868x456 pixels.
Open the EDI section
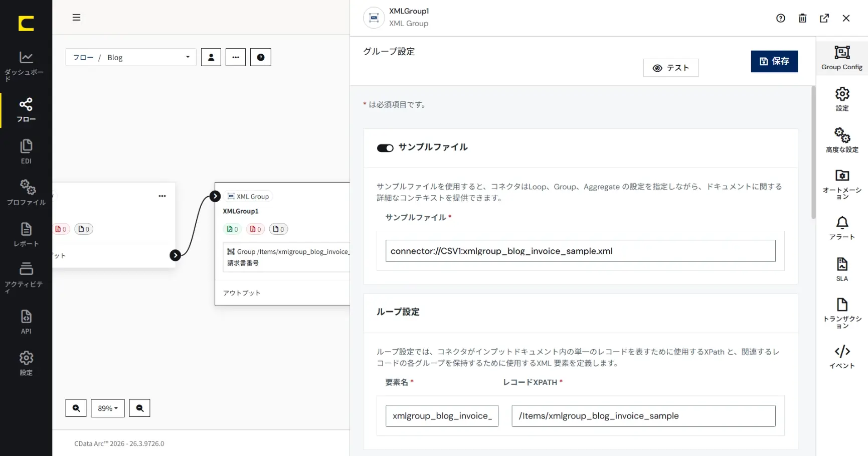click(x=26, y=151)
